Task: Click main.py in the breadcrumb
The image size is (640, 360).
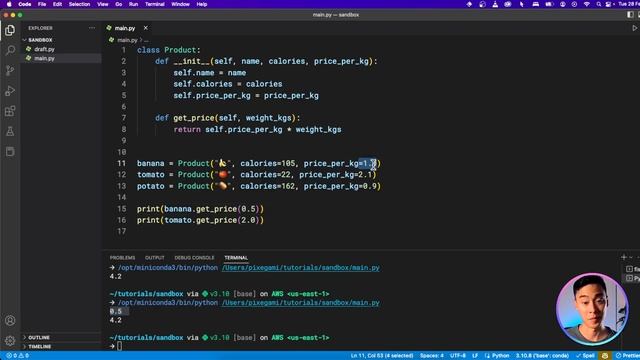Action: pyautogui.click(x=127, y=40)
